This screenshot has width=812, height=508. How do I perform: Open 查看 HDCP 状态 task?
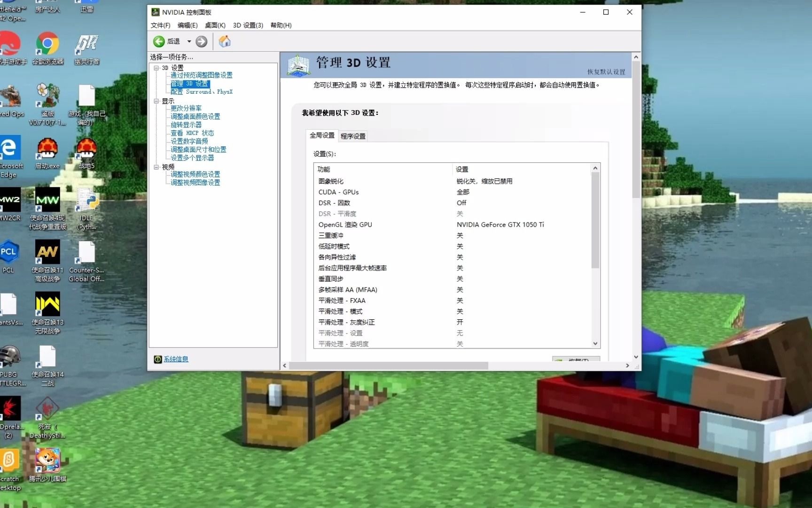(192, 133)
